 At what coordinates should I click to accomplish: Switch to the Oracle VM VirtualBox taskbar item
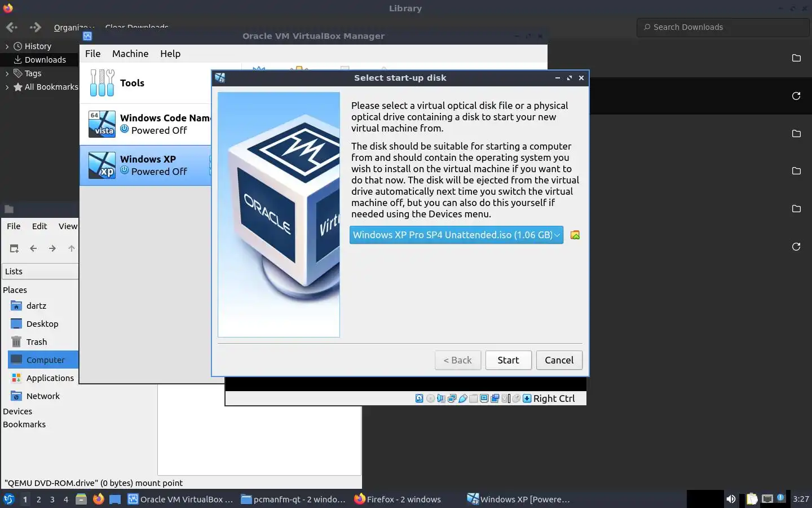pos(180,499)
